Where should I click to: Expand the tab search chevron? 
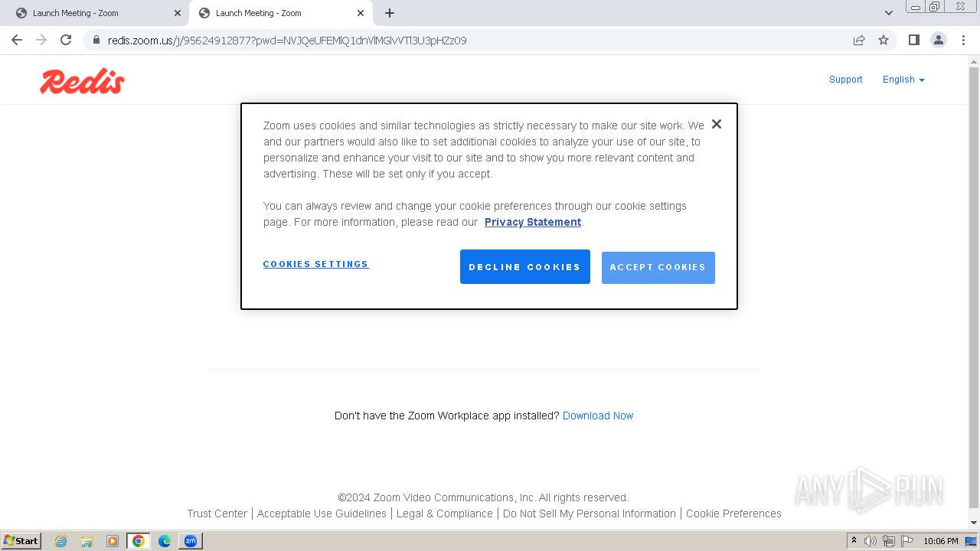pos(889,13)
